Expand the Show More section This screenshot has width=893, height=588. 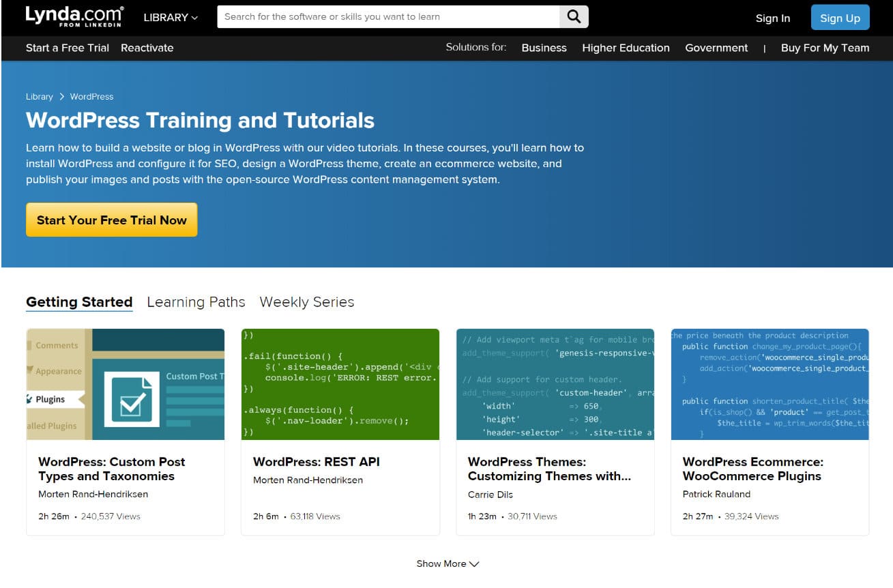(x=440, y=563)
